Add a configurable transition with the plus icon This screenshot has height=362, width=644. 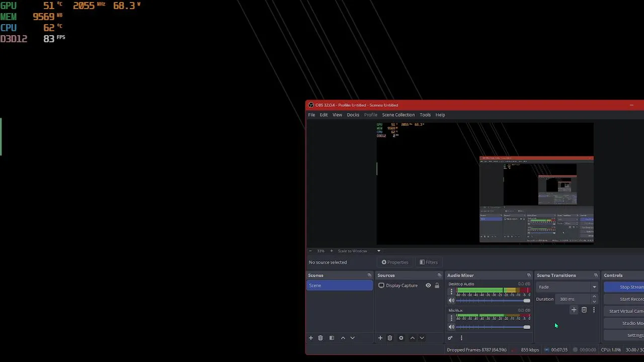[x=574, y=310]
